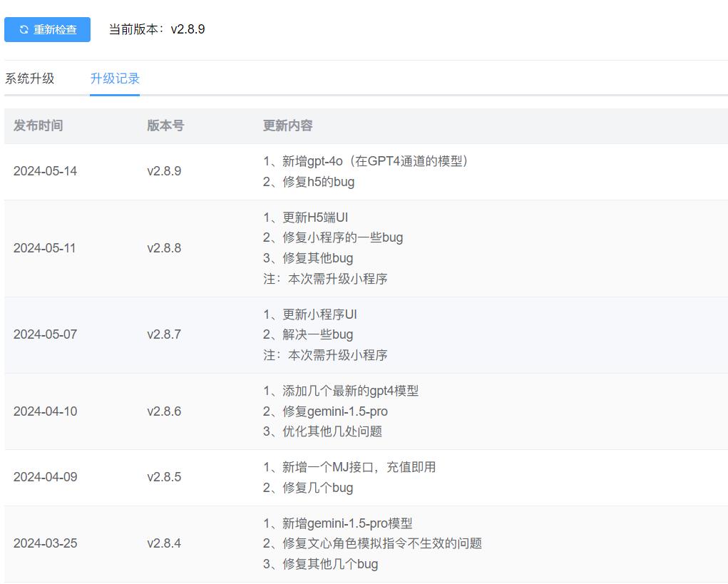The width and height of the screenshot is (728, 584).
Task: Click the line 修复小程序的一些bug
Action: click(333, 237)
